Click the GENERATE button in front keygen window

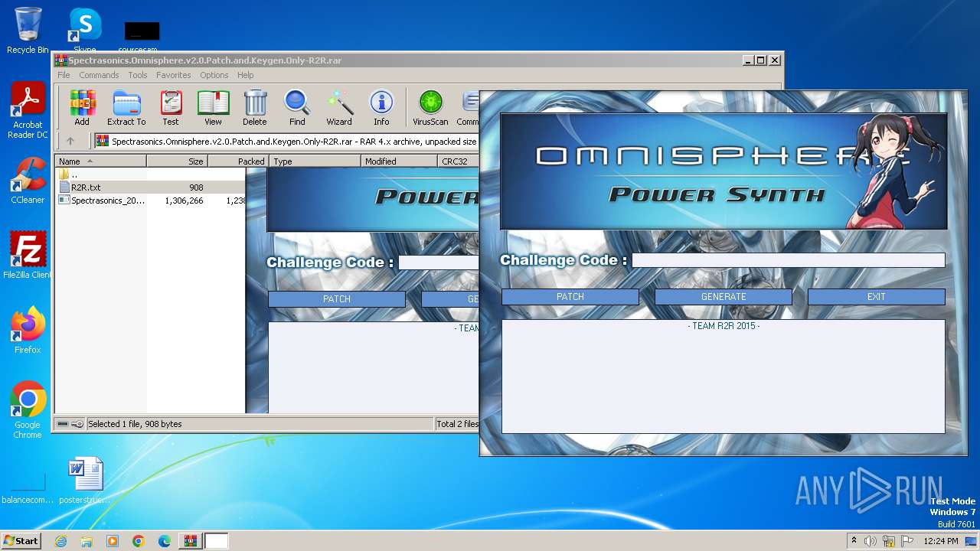click(724, 297)
